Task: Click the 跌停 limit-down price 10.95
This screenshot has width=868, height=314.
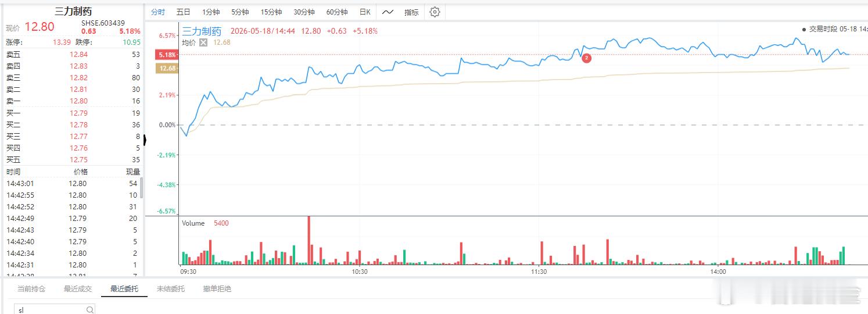Action: [x=131, y=42]
